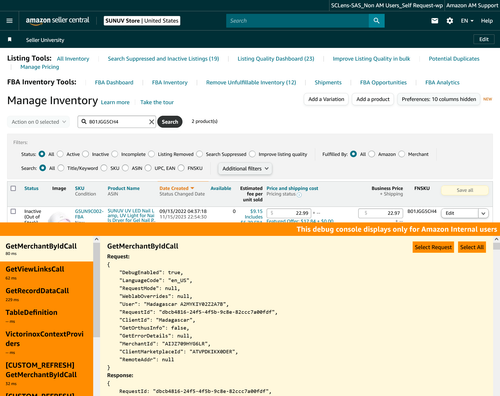Open Listing Quality Dashboard (23)
Image resolution: width=500 pixels, height=396 pixels.
tap(276, 59)
